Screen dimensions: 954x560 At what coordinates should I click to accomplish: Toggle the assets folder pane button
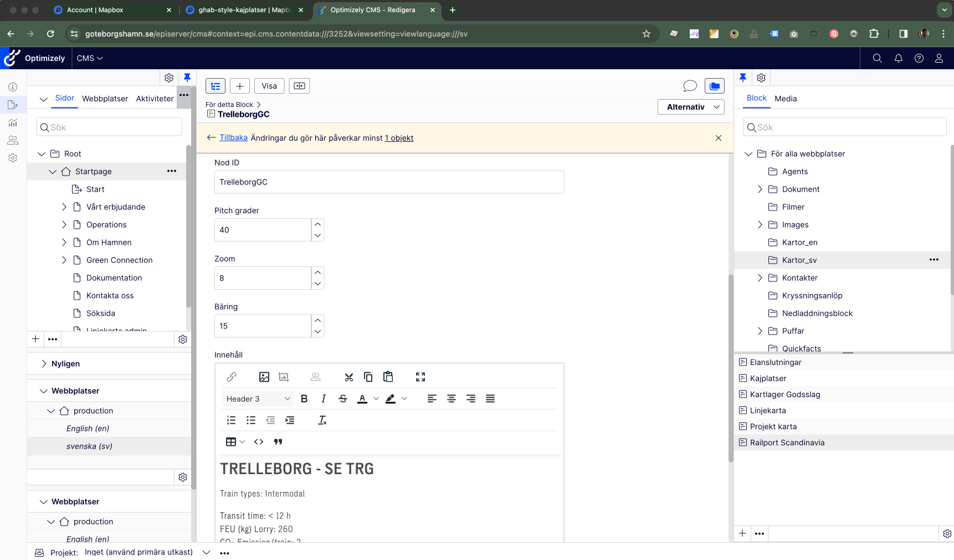(x=715, y=86)
